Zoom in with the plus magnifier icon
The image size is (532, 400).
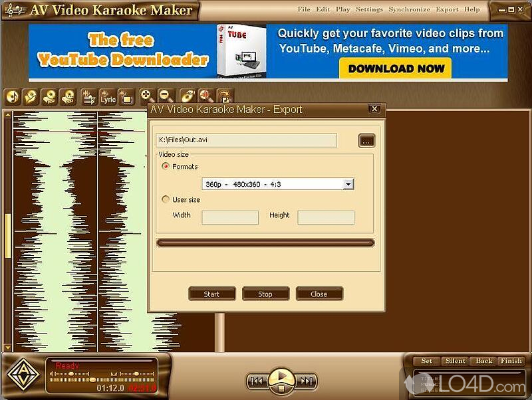coord(148,96)
